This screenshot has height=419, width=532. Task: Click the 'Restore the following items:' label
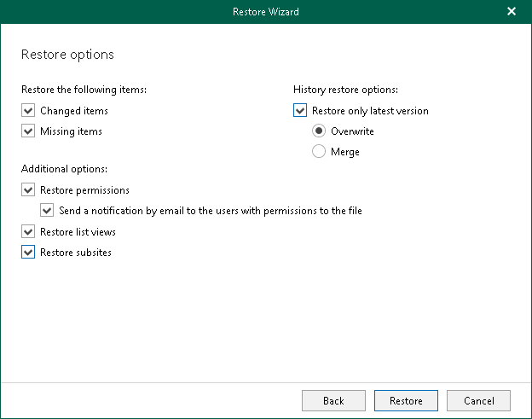coord(84,89)
